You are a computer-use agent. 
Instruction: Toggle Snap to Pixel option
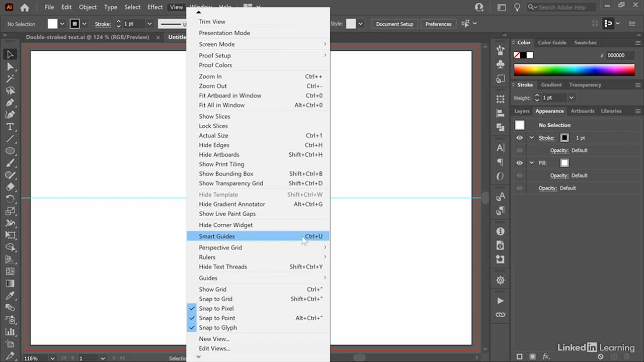258,309
